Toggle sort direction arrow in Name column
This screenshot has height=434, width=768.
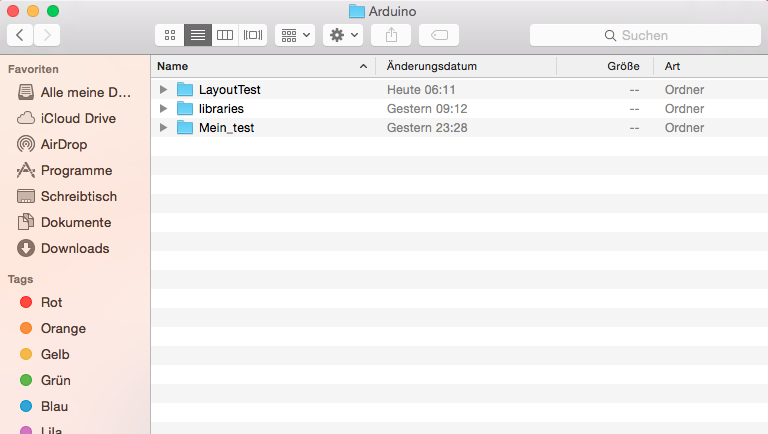point(363,66)
